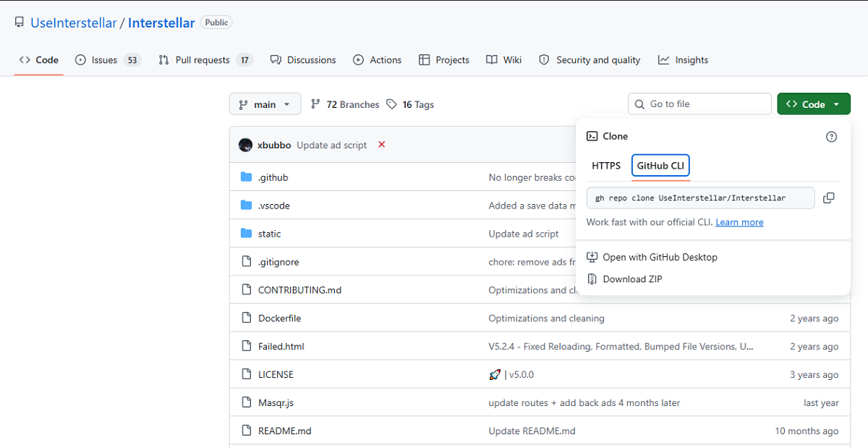Open Dockerfile's Optimizations and cleaning commit
Screen dimensions: 868x448
[546, 318]
